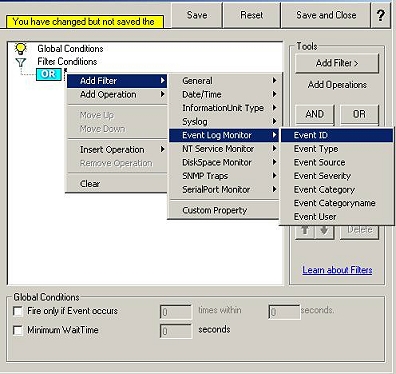This screenshot has width=396, height=374.
Task: Click the Reset button
Action: [x=252, y=15]
